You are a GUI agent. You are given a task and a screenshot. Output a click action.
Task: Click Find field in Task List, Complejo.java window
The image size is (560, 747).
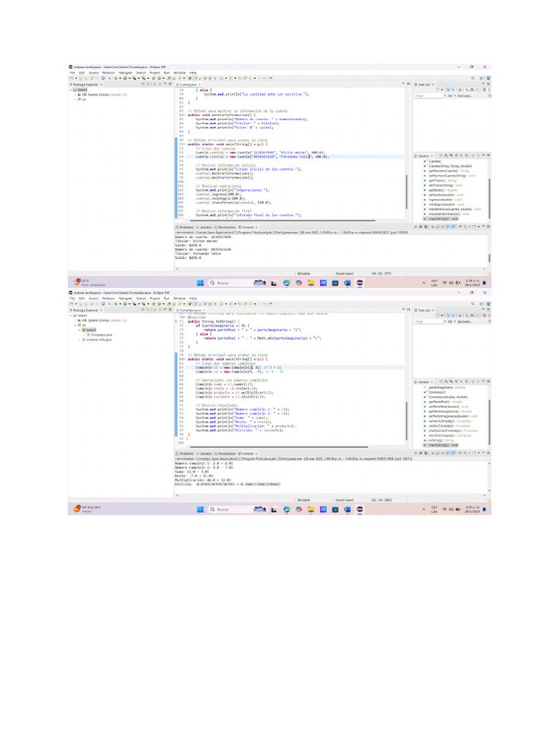428,322
